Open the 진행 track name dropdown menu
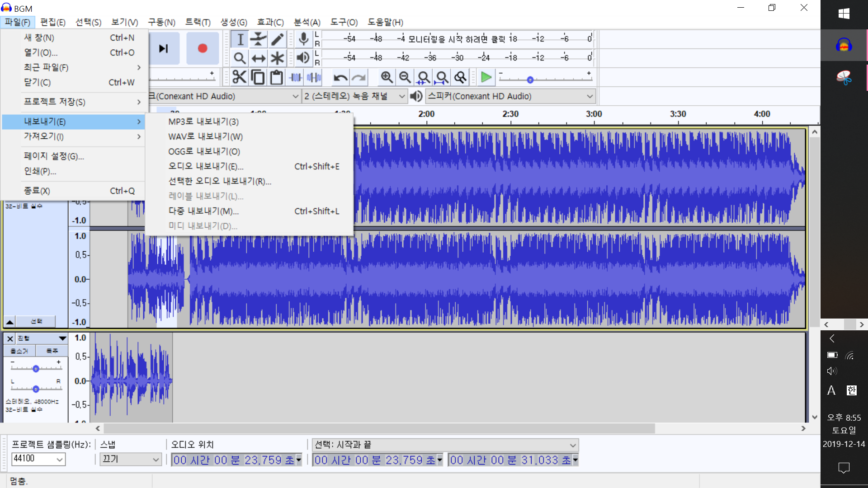The width and height of the screenshot is (868, 488). click(x=62, y=338)
